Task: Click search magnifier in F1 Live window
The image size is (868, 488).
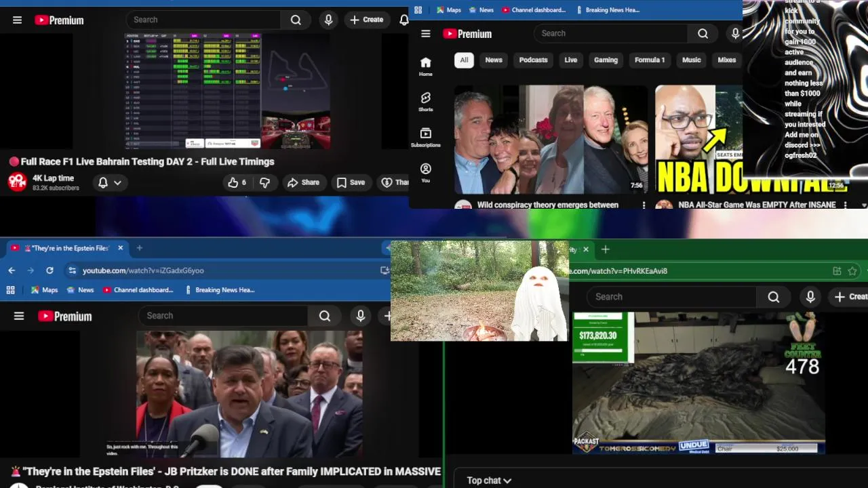Action: tap(296, 20)
